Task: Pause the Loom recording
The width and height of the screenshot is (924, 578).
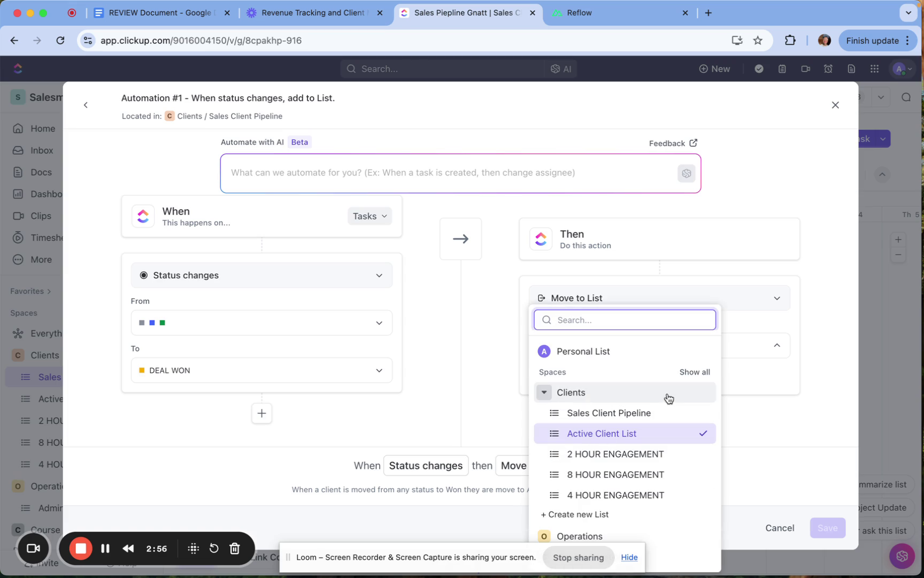Action: (x=105, y=549)
